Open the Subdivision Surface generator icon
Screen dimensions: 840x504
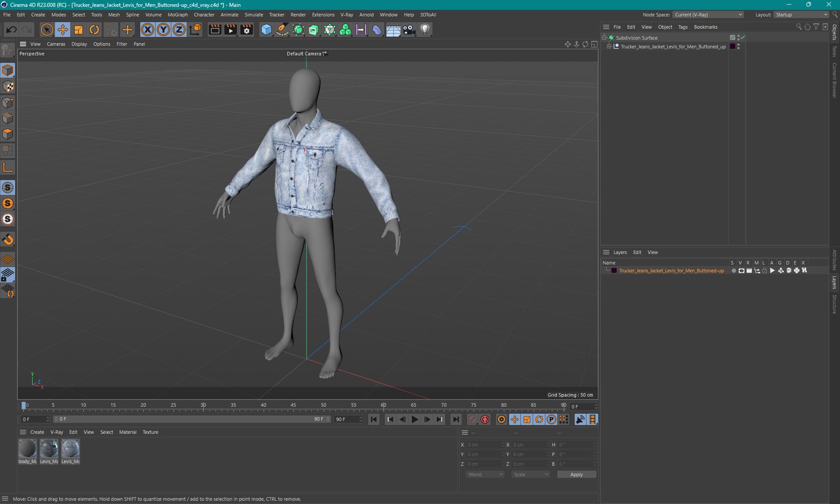point(298,30)
